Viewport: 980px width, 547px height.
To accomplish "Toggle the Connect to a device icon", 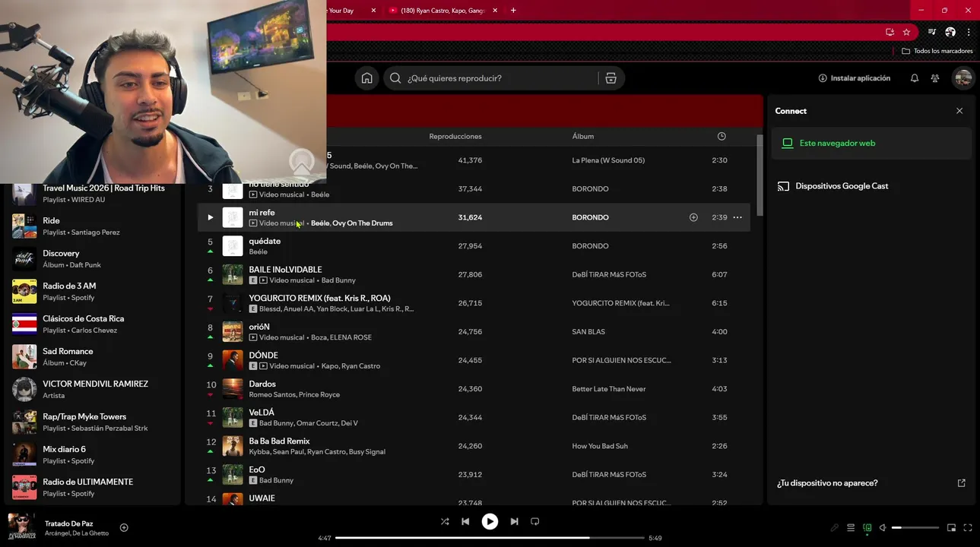I will click(867, 528).
